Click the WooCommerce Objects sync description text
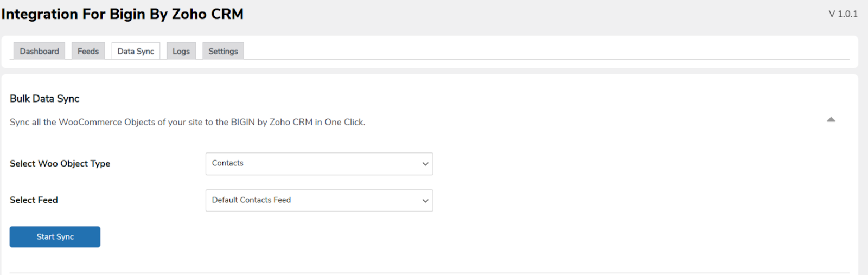This screenshot has width=868, height=275. click(136, 122)
